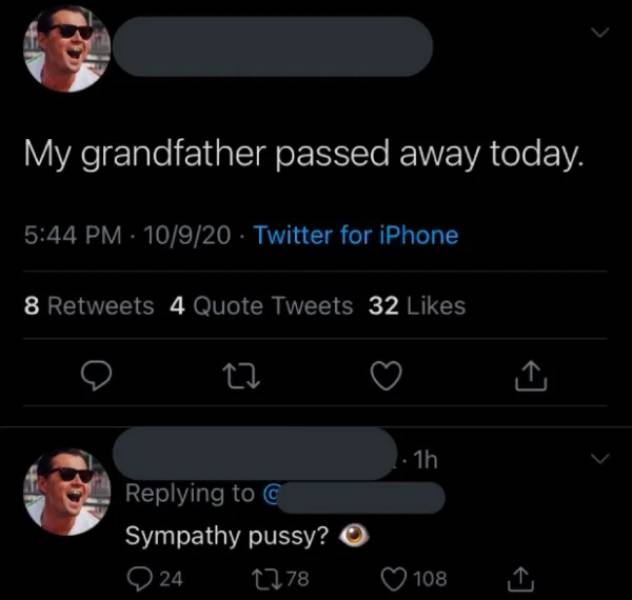View the 4 Quote Tweets
Viewport: 632px width, 600px height.
tap(261, 306)
